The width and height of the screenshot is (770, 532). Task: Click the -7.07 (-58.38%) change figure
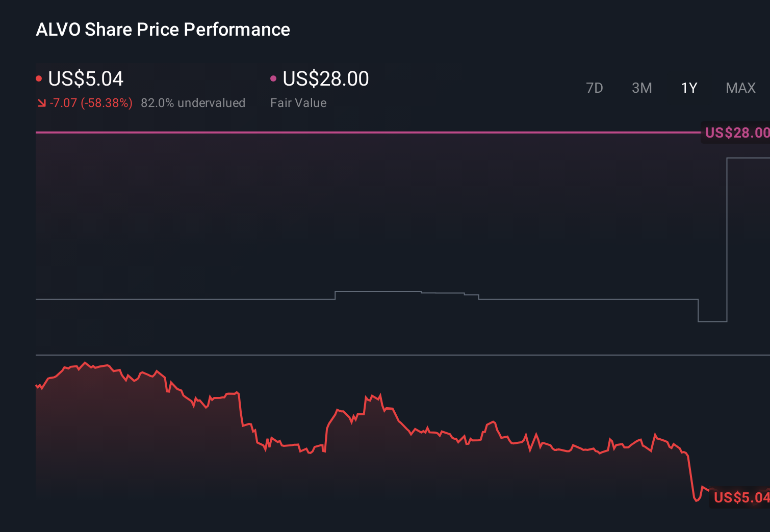[x=91, y=103]
